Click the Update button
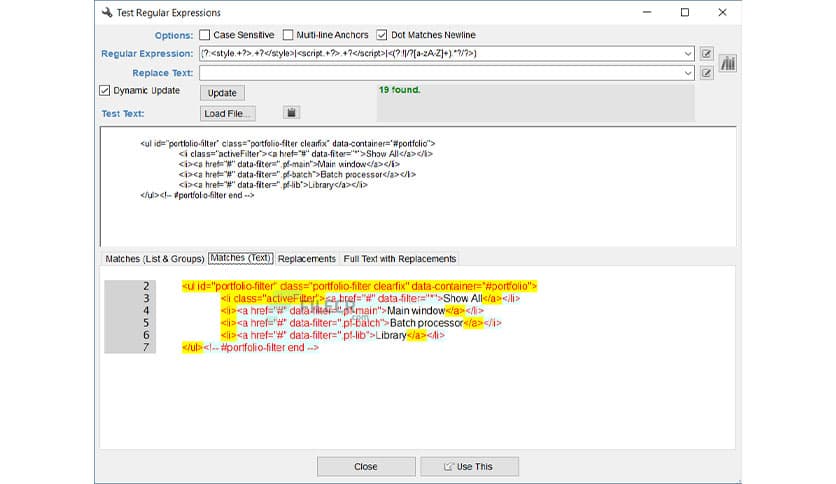 (x=222, y=93)
